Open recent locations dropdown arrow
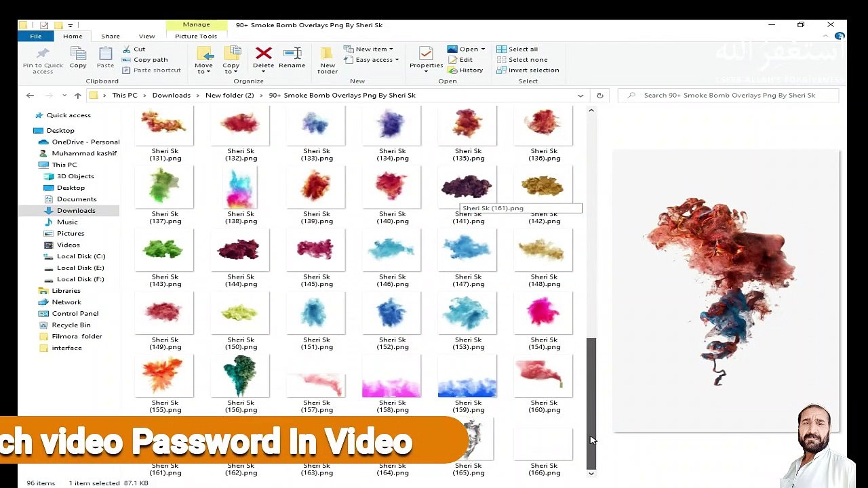 tap(64, 95)
